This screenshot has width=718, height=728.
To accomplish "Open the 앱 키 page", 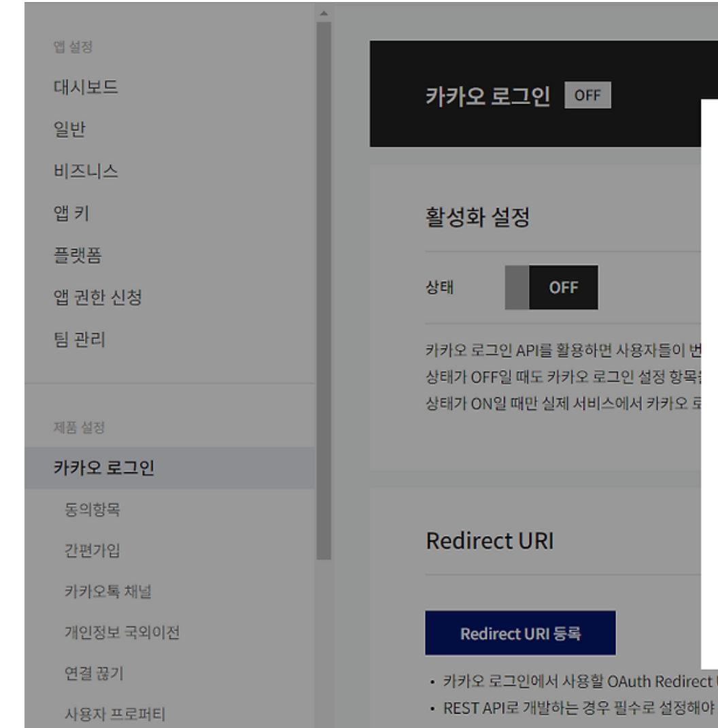I will pyautogui.click(x=71, y=213).
